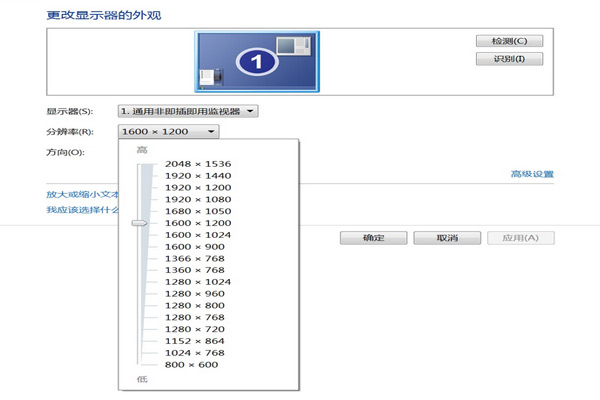Open the 显示器(S) display dropdown
Screen dimensions: 600x400
(188, 111)
